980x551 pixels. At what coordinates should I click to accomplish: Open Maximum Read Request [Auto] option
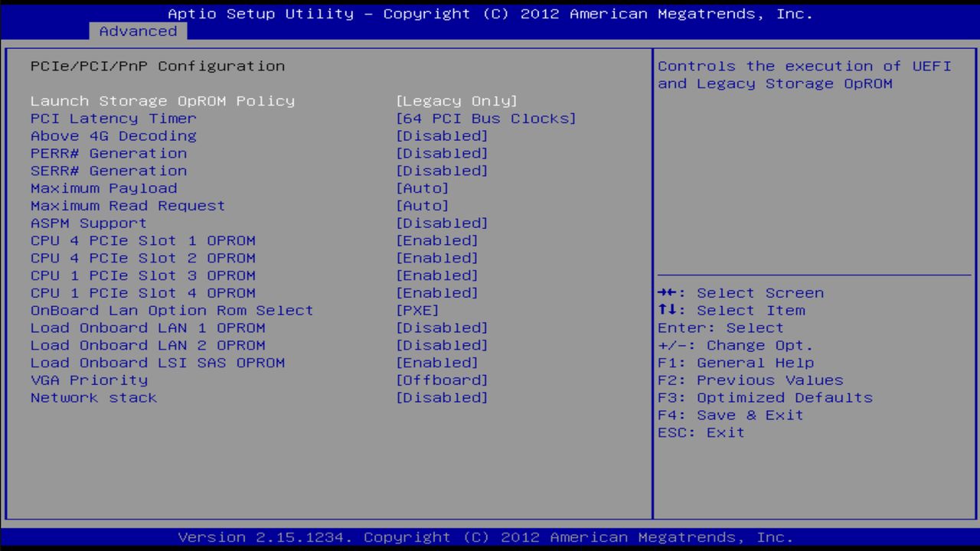click(423, 206)
